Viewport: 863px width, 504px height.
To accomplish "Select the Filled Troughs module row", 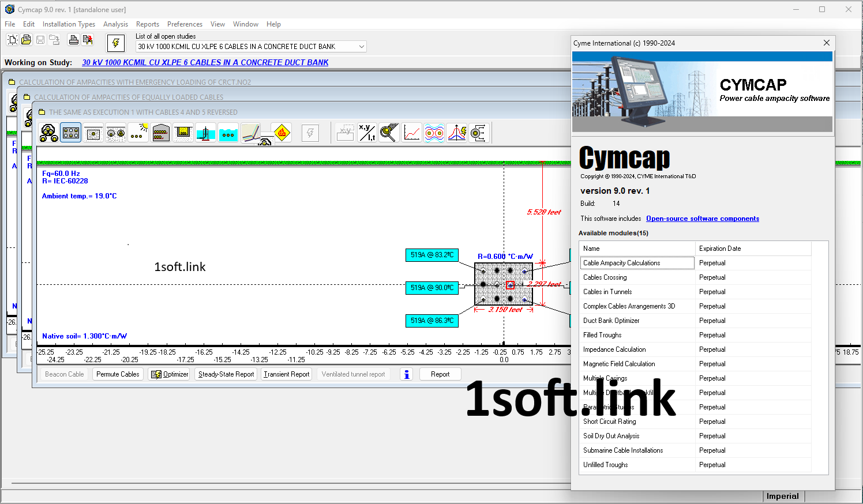I will (695, 335).
